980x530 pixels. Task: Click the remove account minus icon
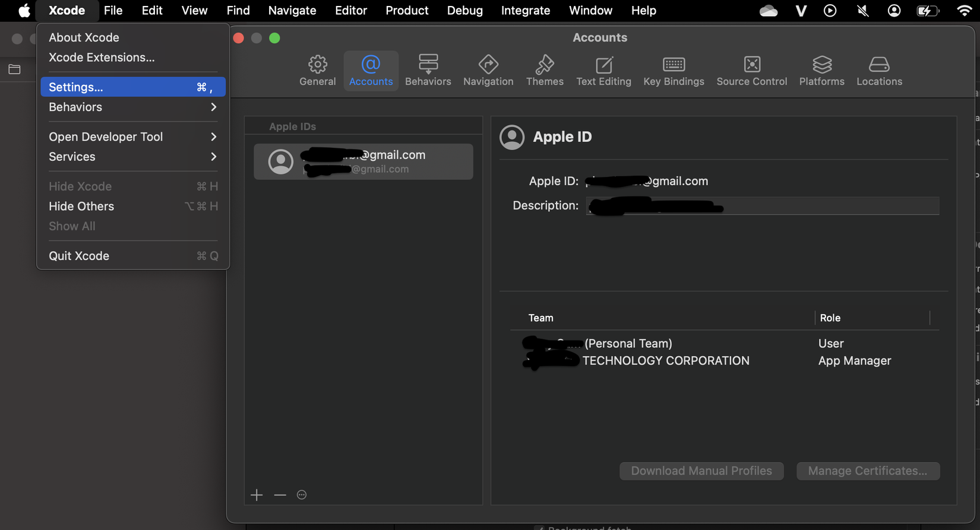click(280, 495)
